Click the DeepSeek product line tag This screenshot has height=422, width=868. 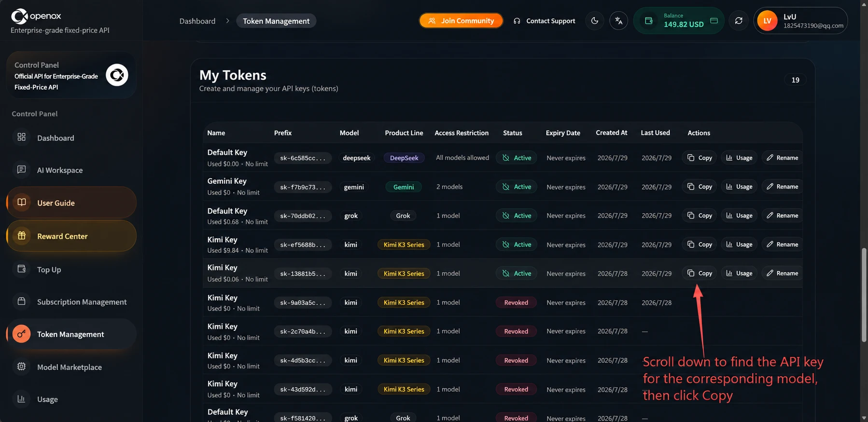[404, 158]
